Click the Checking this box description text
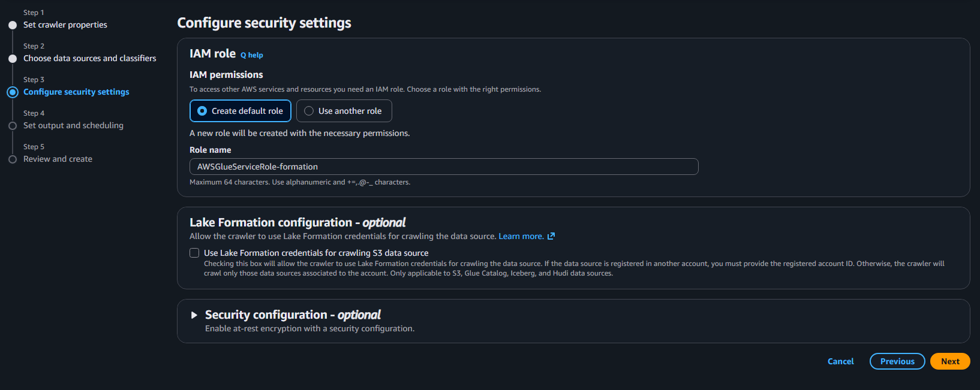This screenshot has width=980, height=390. tap(574, 268)
